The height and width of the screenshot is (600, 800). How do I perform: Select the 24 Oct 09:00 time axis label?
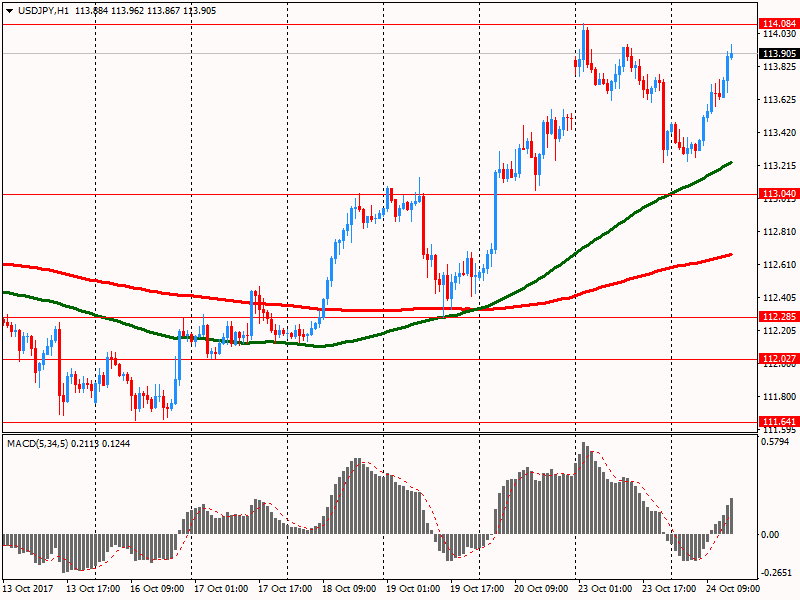(733, 589)
